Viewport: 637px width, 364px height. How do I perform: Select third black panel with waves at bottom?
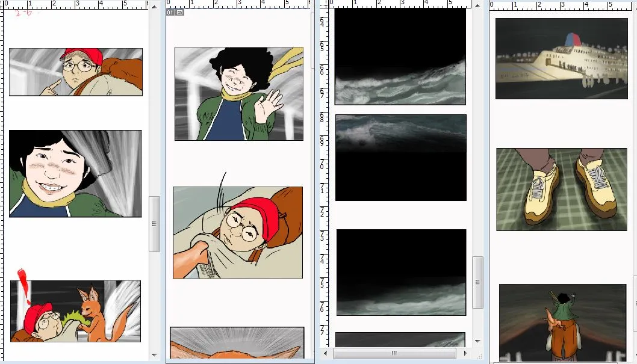point(402,273)
